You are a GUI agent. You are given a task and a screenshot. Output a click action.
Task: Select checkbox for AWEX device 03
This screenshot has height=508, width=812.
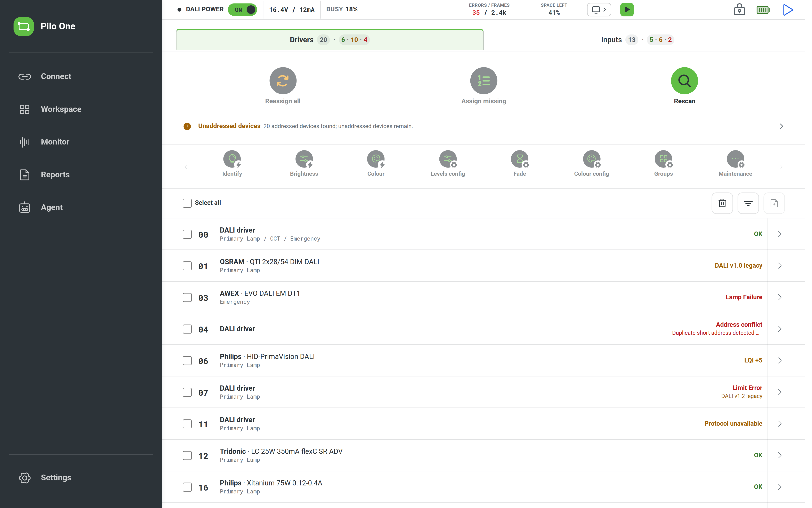[187, 297]
